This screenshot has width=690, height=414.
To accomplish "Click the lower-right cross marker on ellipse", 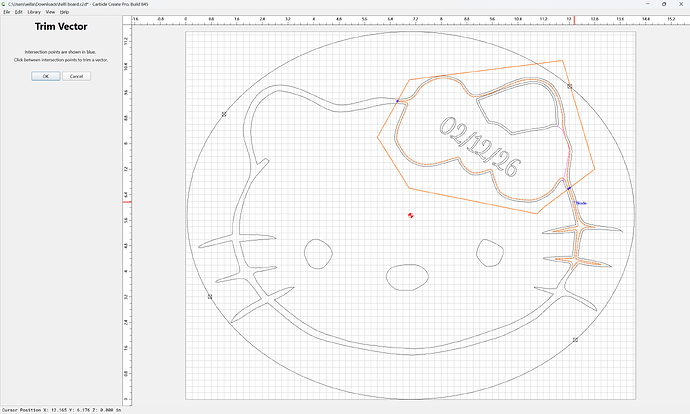I will click(x=575, y=340).
